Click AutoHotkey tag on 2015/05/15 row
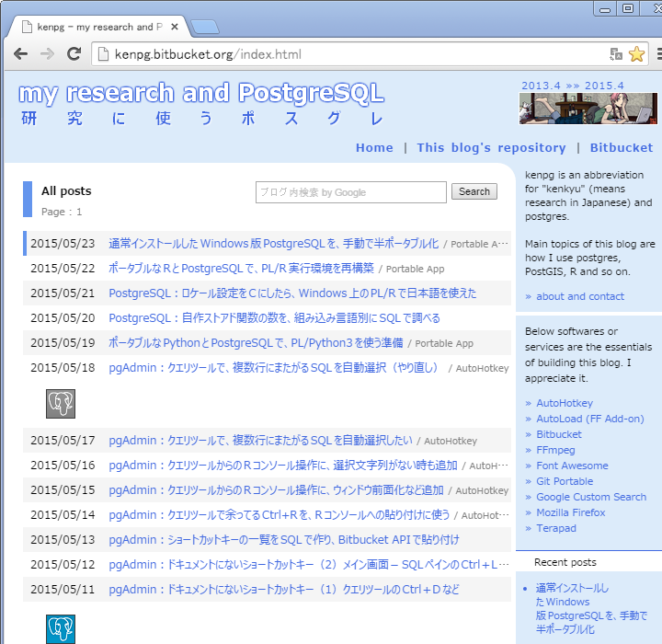 (x=482, y=490)
